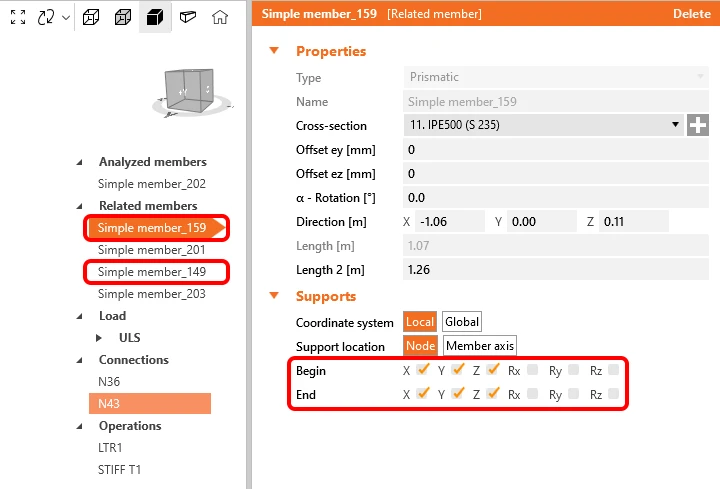Click the add cross-section plus icon

[698, 125]
